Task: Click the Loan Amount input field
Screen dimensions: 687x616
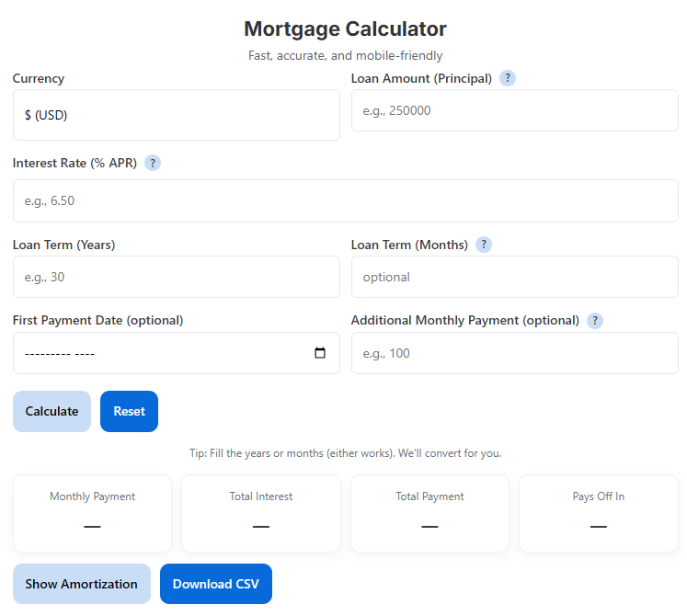Action: [514, 110]
